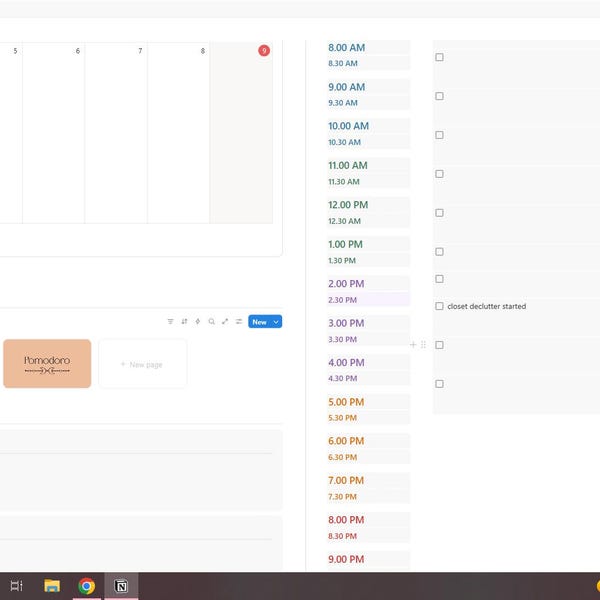Image resolution: width=600 pixels, height=600 pixels.
Task: Click the 9.00 PM time label
Action: tap(346, 559)
